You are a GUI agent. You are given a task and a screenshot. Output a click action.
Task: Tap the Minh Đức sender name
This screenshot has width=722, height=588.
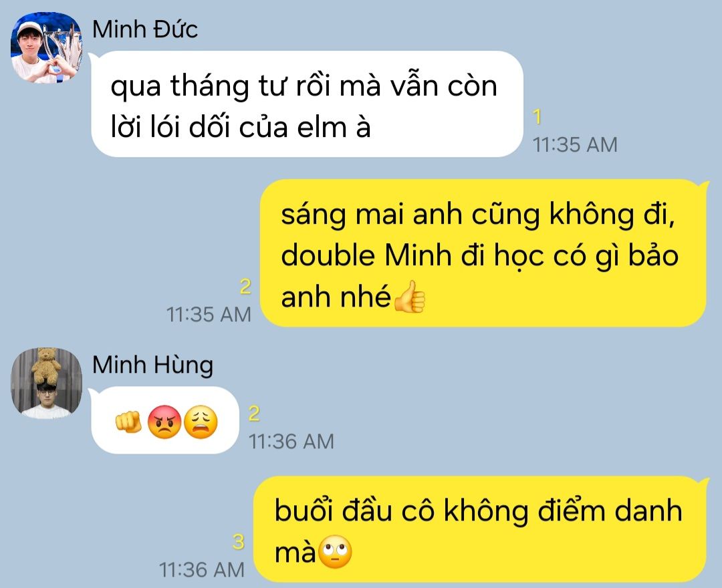(144, 30)
